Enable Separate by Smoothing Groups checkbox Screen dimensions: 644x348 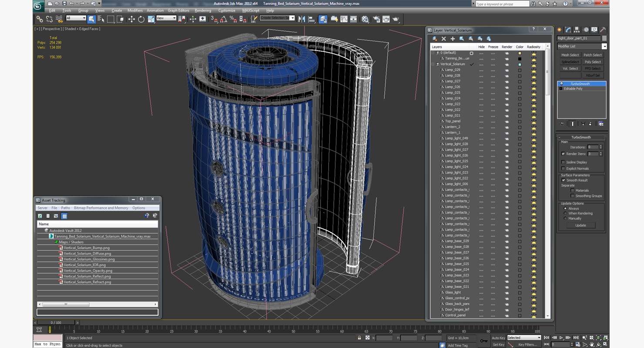573,196
